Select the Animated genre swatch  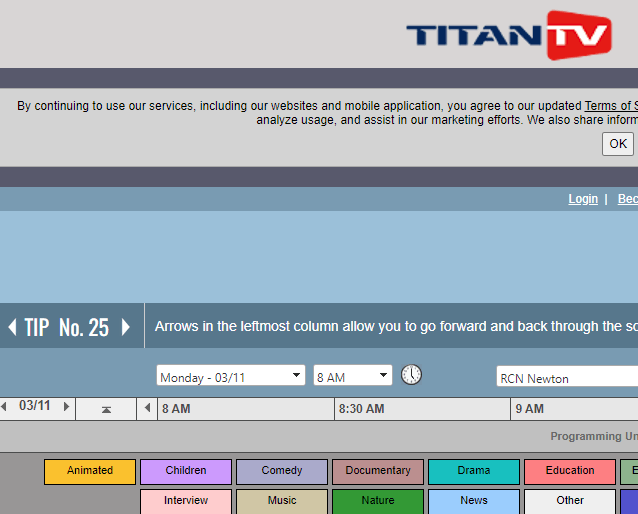point(90,472)
